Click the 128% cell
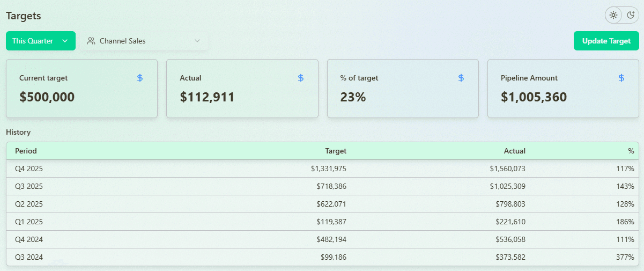This screenshot has height=271, width=644. [x=625, y=204]
